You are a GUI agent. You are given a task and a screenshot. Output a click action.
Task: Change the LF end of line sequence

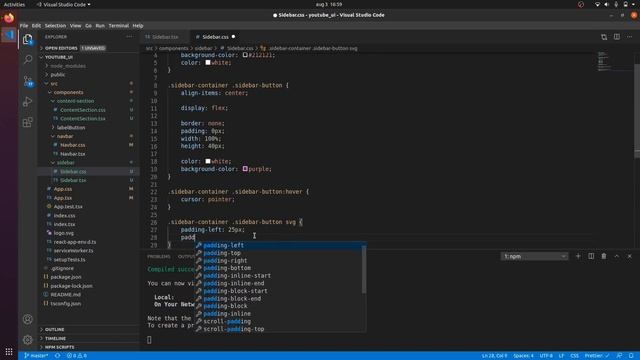pyautogui.click(x=561, y=356)
